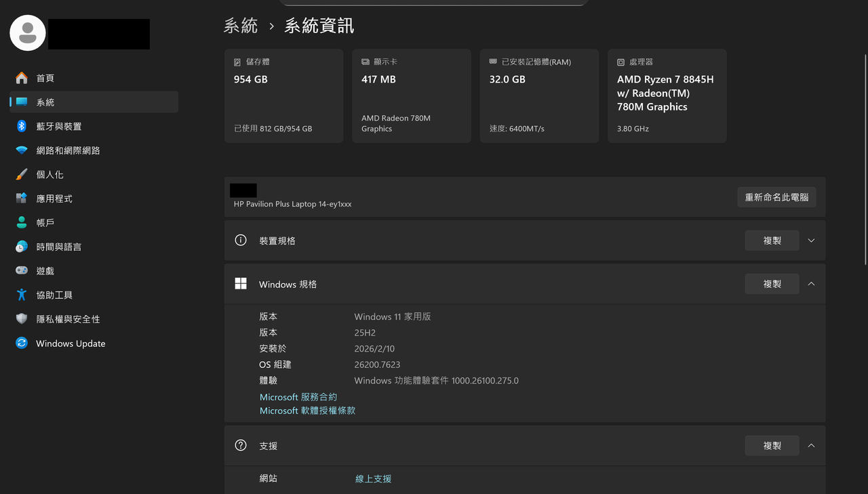Image resolution: width=868 pixels, height=494 pixels.
Task: Click the 速度: 6400MT/s memory speed text
Action: pyautogui.click(x=517, y=128)
